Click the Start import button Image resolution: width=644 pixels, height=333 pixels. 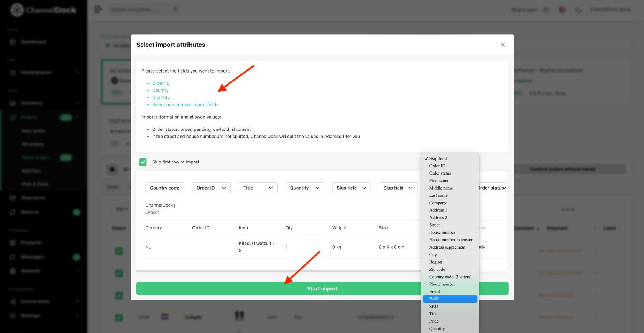[x=322, y=289]
